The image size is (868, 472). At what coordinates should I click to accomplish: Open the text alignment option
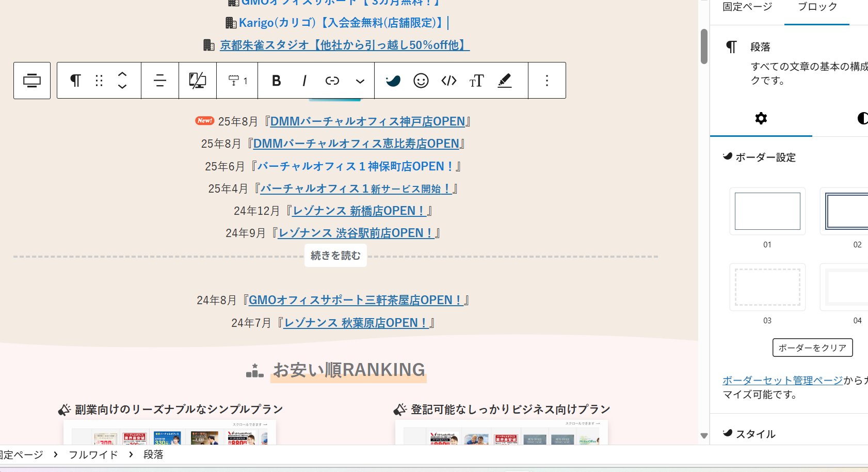tap(160, 81)
